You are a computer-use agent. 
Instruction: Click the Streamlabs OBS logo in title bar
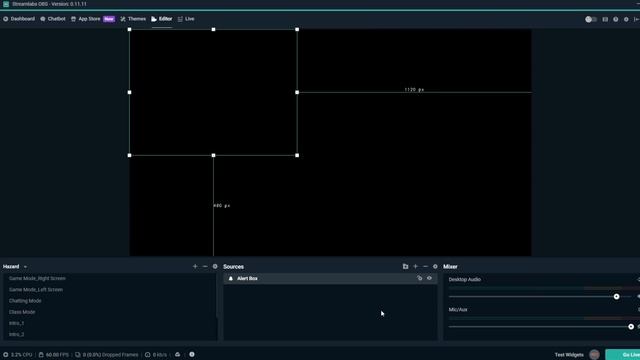[x=6, y=4]
